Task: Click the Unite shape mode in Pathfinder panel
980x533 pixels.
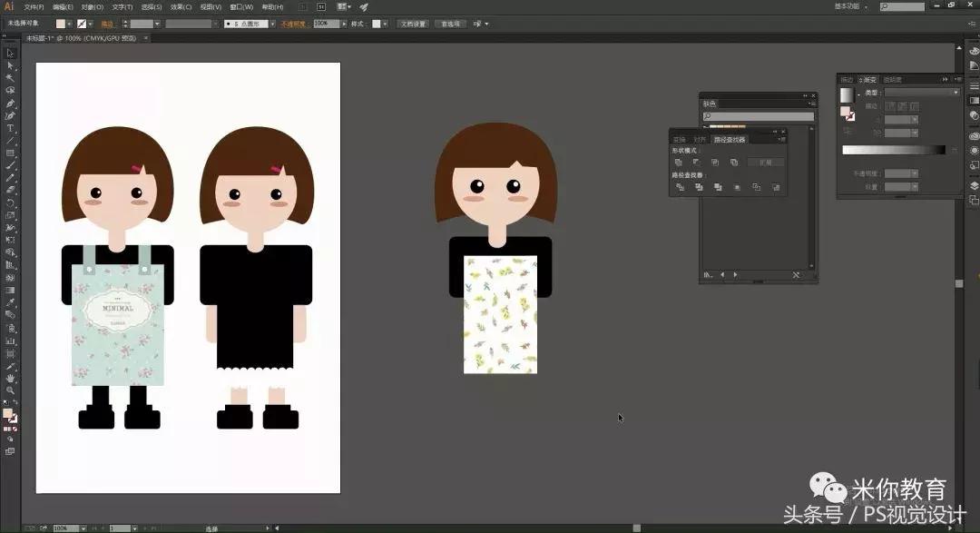Action: click(679, 162)
